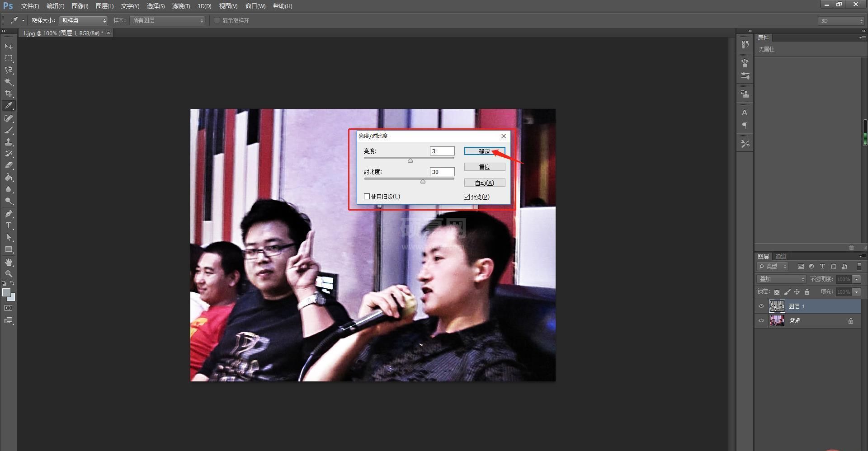Select the Clone Stamp tool
868x451 pixels.
[x=9, y=142]
